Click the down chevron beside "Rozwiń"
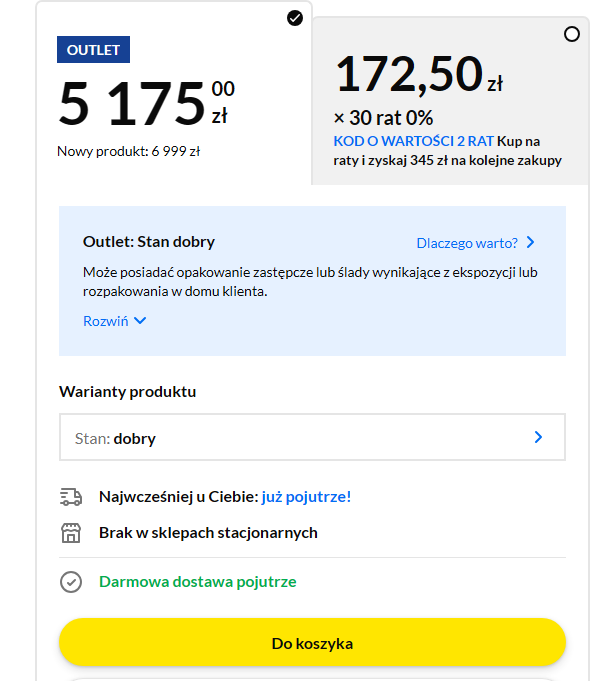Image resolution: width=613 pixels, height=681 pixels. point(140,321)
